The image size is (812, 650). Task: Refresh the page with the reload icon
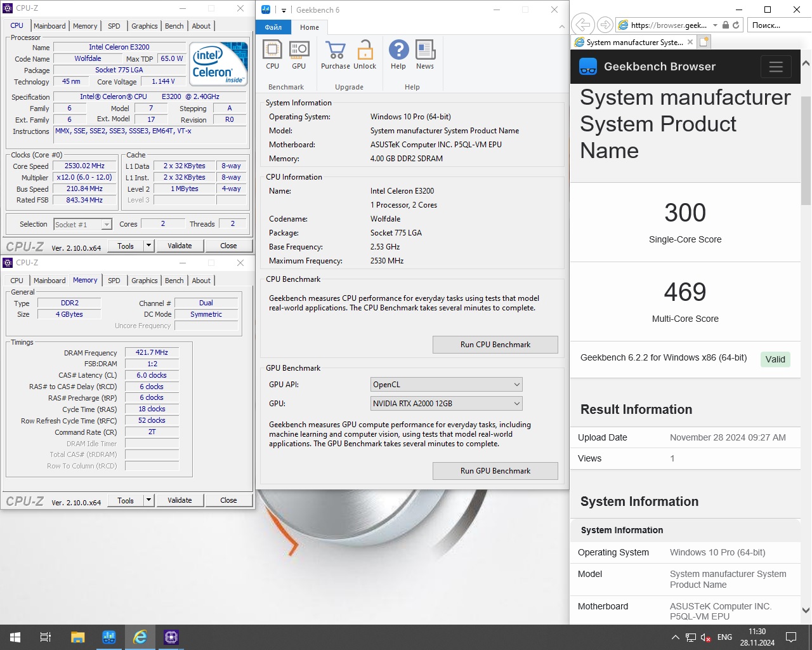(736, 25)
